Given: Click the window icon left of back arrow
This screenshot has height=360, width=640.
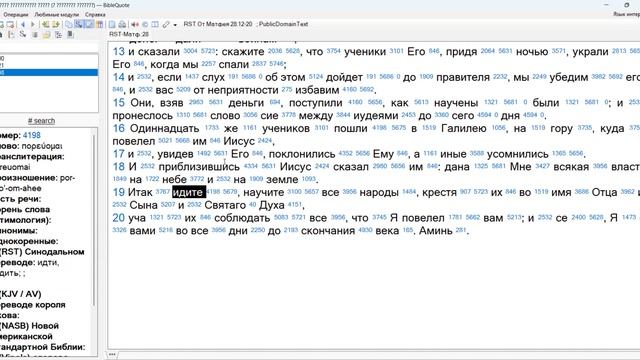Looking at the screenshot, I should click(10, 24).
